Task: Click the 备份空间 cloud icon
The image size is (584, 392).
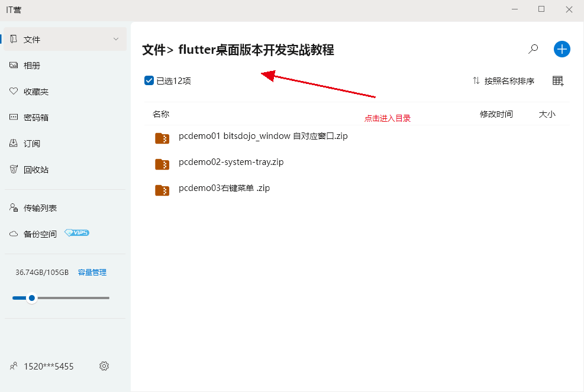Action: [x=14, y=234]
